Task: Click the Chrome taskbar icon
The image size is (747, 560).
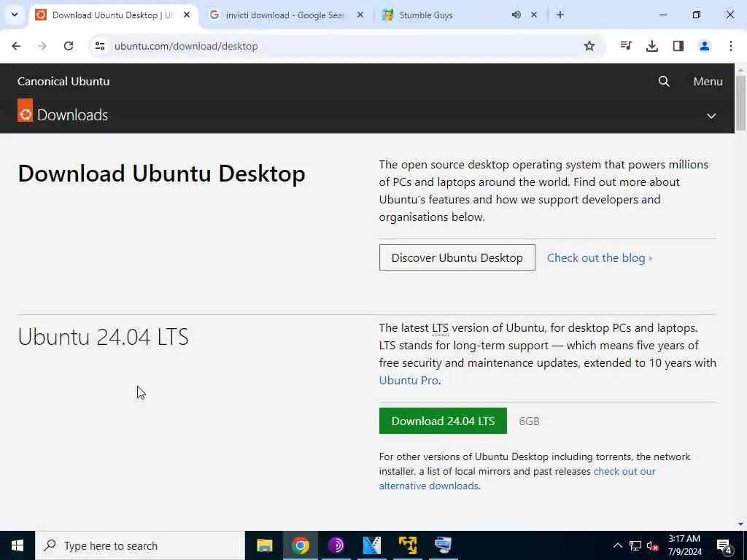Action: coord(300,545)
